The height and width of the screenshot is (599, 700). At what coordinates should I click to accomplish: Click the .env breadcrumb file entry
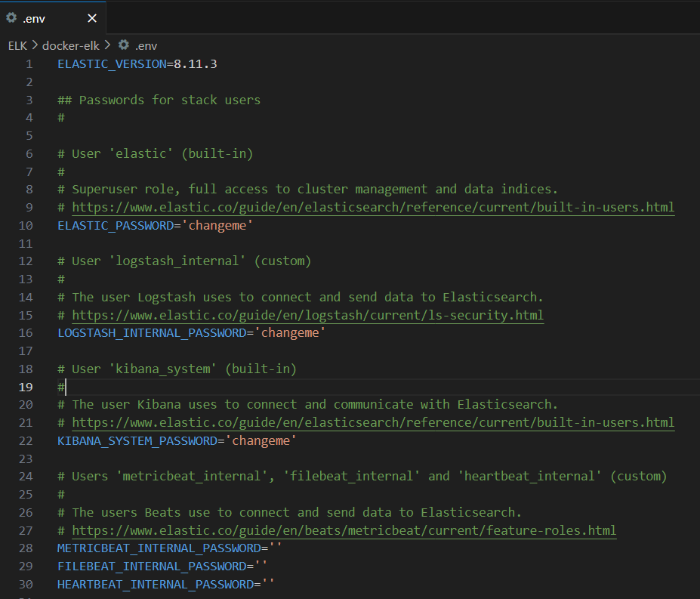click(x=146, y=45)
